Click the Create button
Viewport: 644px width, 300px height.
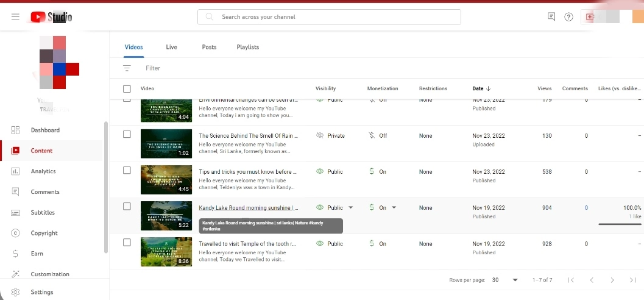click(600, 17)
